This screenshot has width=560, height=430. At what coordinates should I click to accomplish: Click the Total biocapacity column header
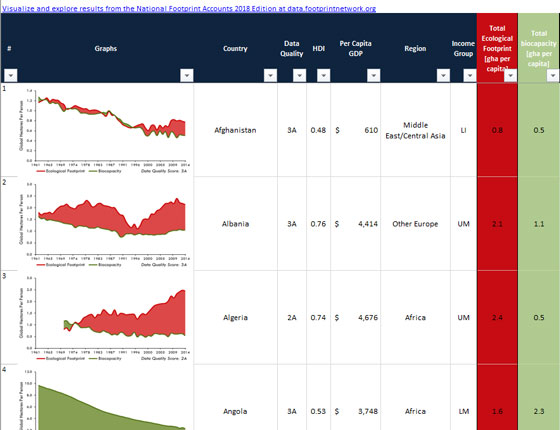pyautogui.click(x=539, y=48)
